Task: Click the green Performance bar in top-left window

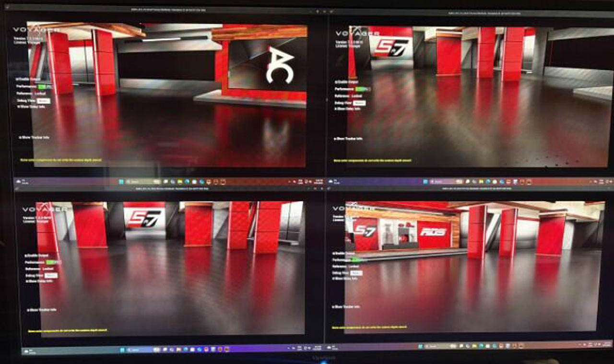Action: point(44,87)
